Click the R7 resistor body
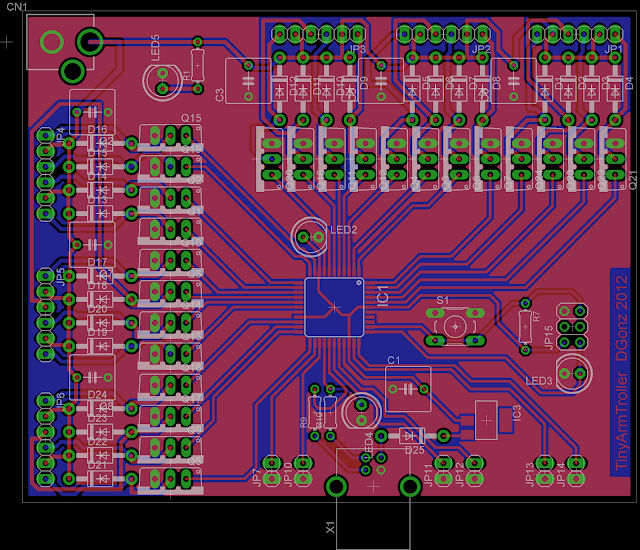 point(525,326)
